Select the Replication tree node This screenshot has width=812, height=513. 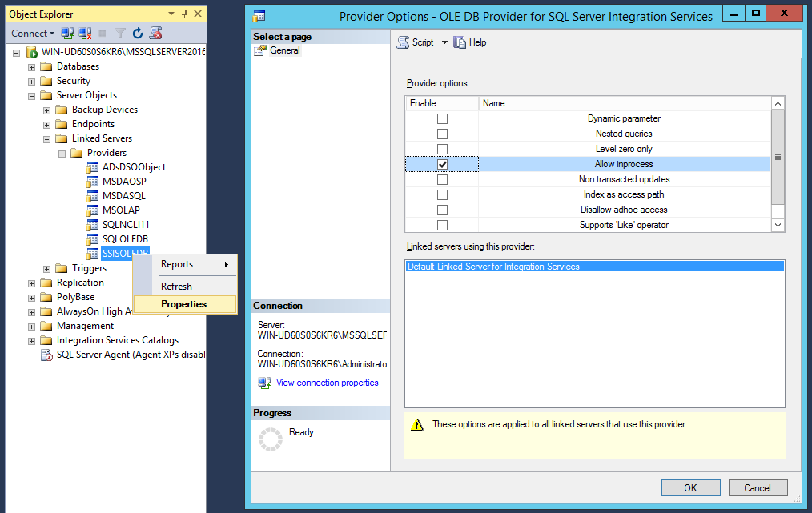[x=80, y=283]
